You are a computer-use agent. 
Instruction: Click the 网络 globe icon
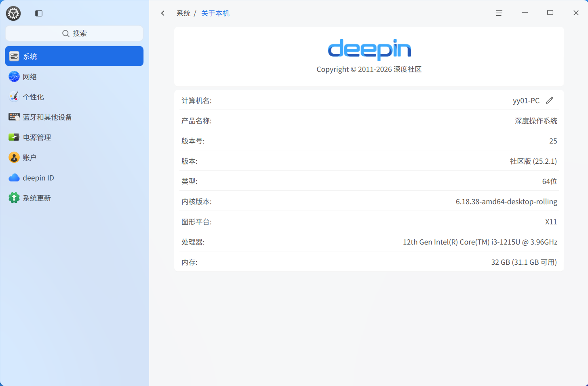tap(14, 76)
